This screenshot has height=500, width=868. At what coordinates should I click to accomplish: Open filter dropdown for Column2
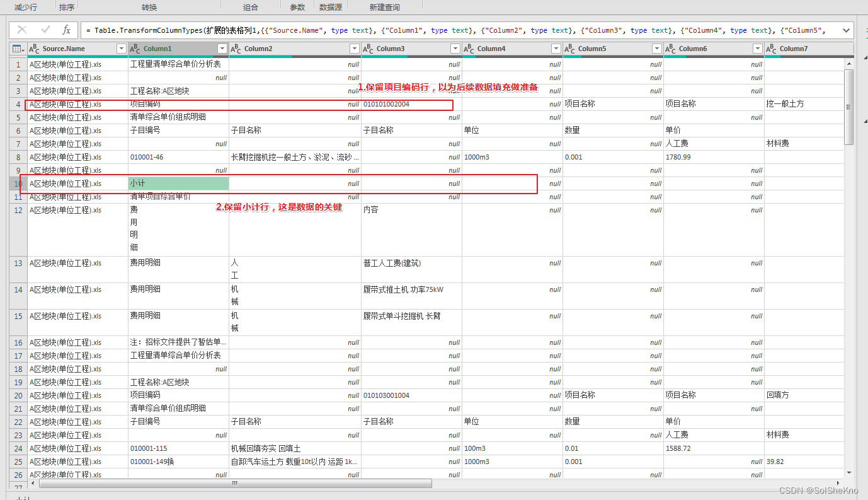(355, 49)
